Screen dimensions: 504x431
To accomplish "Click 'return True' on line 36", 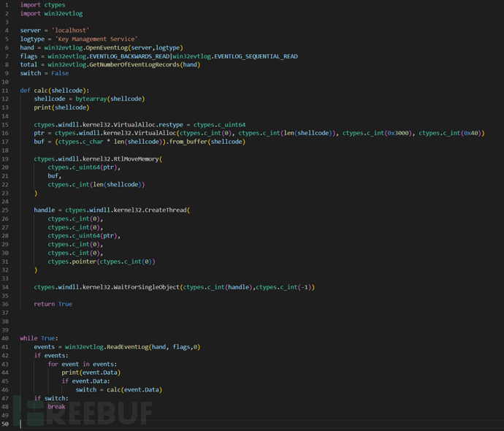I will click(53, 304).
